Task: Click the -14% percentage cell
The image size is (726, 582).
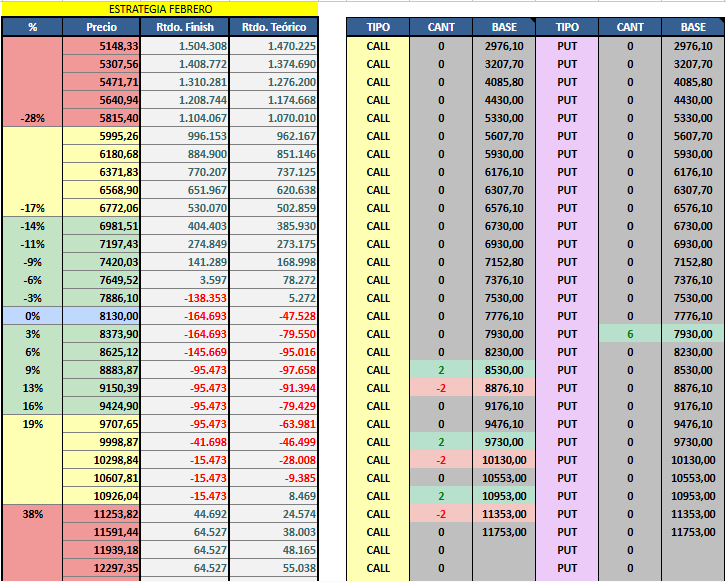Action: click(32, 226)
